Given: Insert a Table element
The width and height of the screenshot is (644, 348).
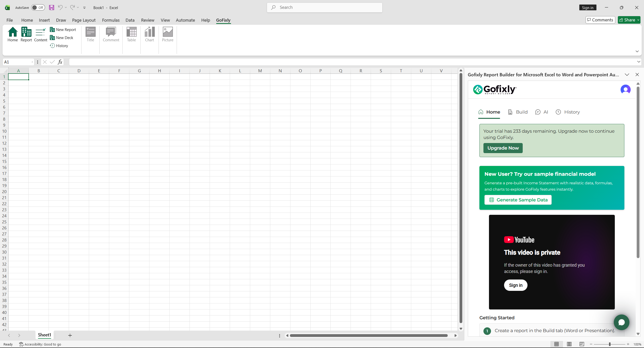Looking at the screenshot, I should [x=131, y=34].
